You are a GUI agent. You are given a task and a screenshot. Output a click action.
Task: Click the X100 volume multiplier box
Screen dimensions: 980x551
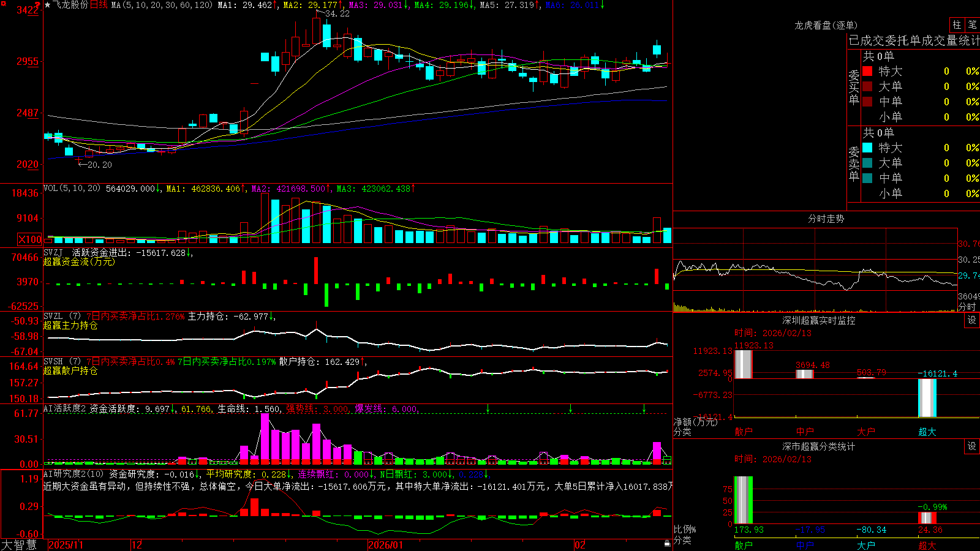pos(30,239)
